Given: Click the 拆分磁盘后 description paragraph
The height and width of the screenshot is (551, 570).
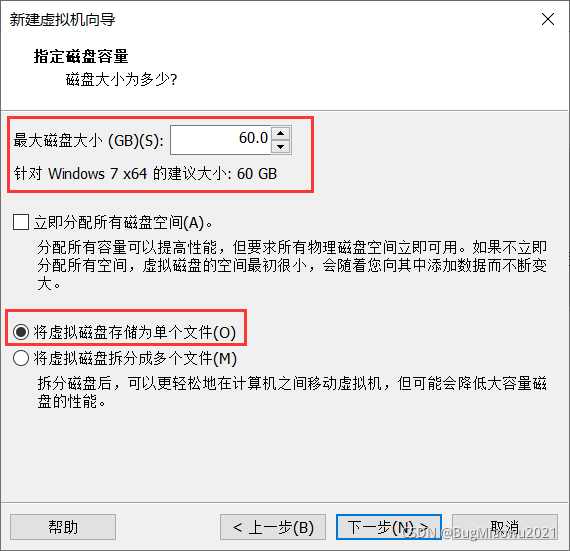Looking at the screenshot, I should coord(292,392).
